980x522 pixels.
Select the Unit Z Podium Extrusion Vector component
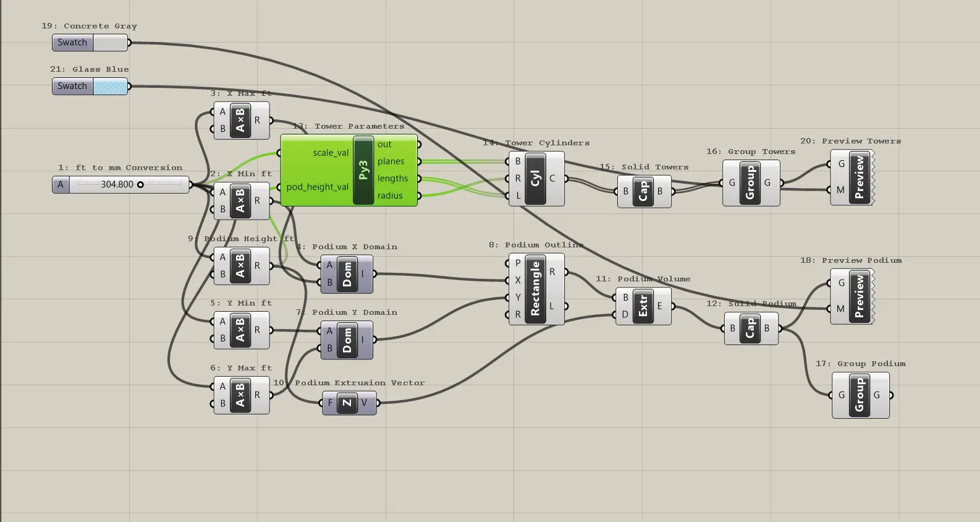click(x=347, y=403)
